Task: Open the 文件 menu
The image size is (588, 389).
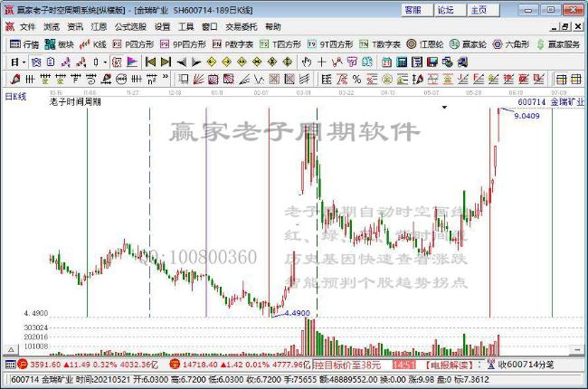Action: (27, 26)
